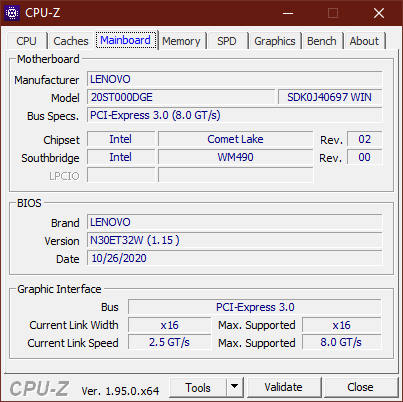Screen dimensions: 403x402
Task: Switch to the CPU tab
Action: pyautogui.click(x=26, y=41)
